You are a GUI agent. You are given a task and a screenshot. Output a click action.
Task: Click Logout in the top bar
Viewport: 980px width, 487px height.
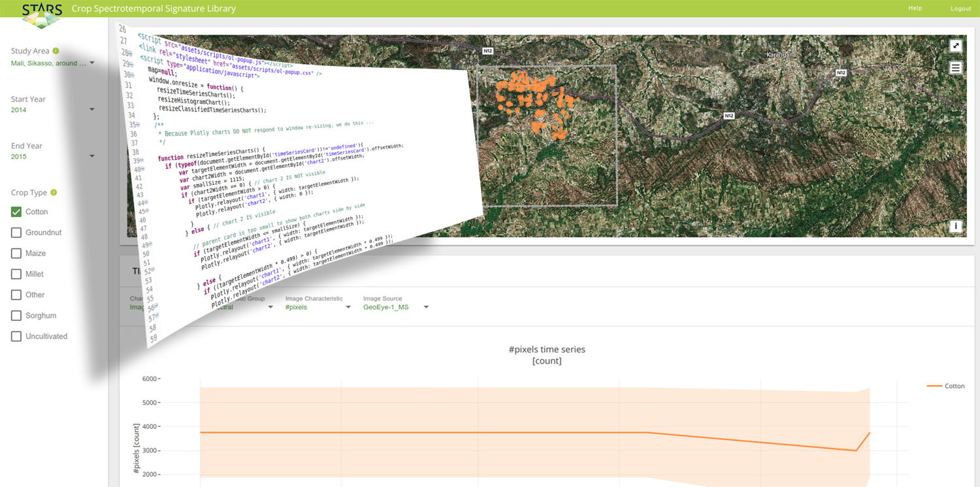tap(960, 8)
